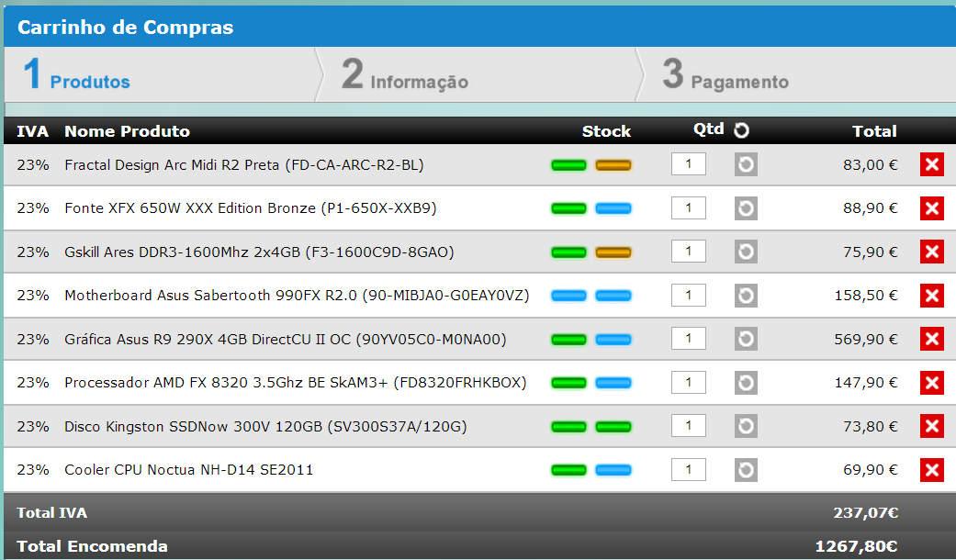Click quantity box for Kingston SSDNow

pyautogui.click(x=688, y=426)
